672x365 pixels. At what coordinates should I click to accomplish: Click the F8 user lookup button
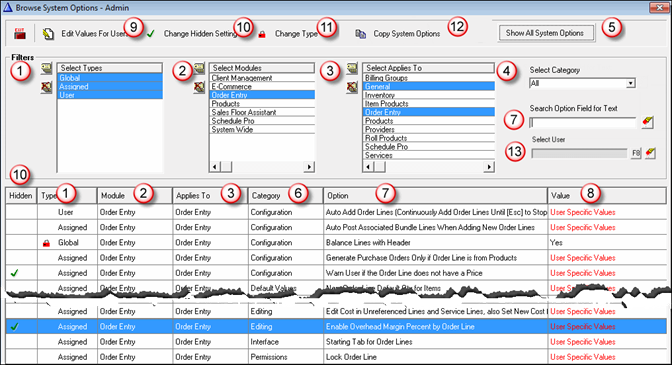(636, 153)
